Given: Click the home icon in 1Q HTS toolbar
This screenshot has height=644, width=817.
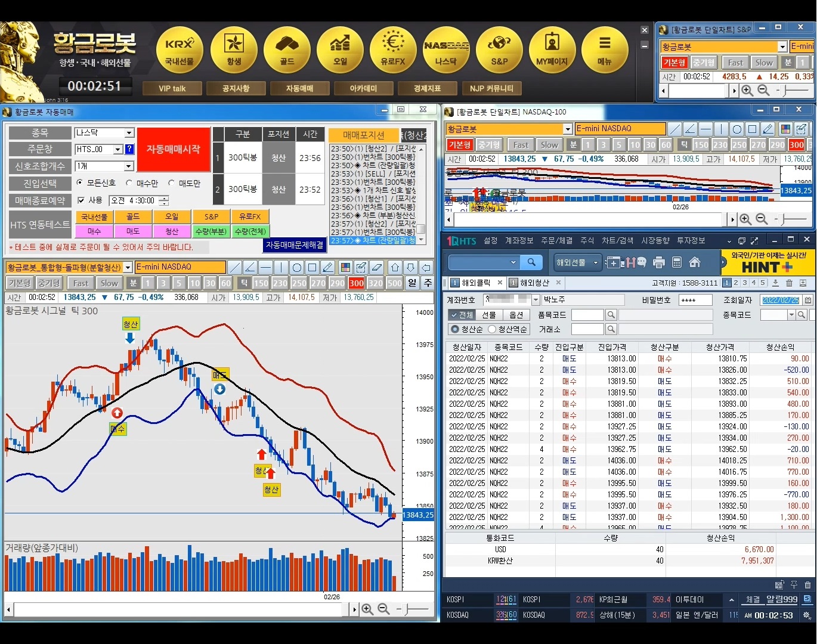Looking at the screenshot, I should [x=695, y=262].
